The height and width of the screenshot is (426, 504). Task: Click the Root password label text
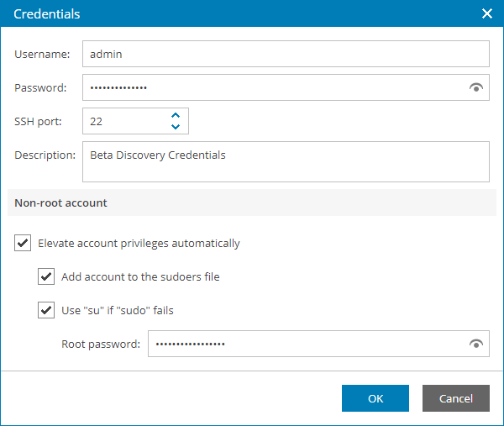tap(101, 344)
